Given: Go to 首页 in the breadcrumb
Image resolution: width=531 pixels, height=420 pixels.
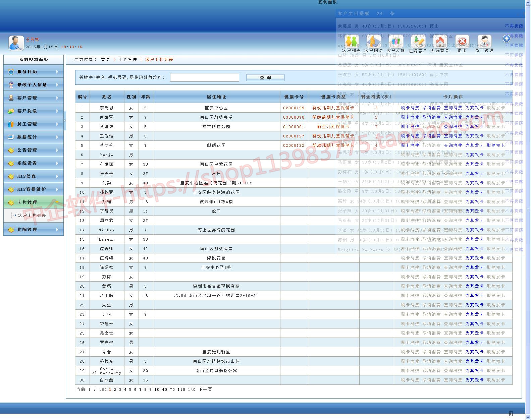Looking at the screenshot, I should [x=106, y=60].
